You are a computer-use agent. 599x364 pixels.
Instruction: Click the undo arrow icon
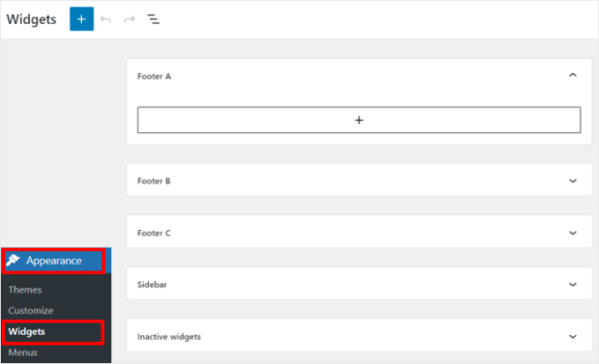click(105, 19)
